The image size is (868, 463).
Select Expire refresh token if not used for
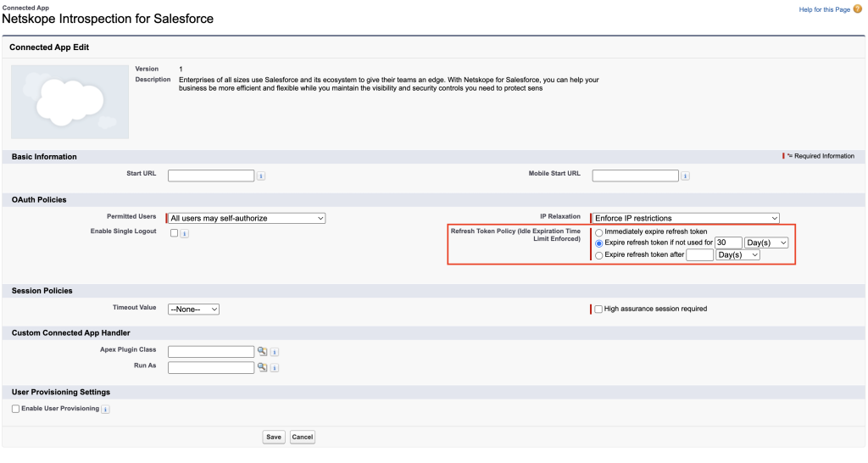coord(599,243)
